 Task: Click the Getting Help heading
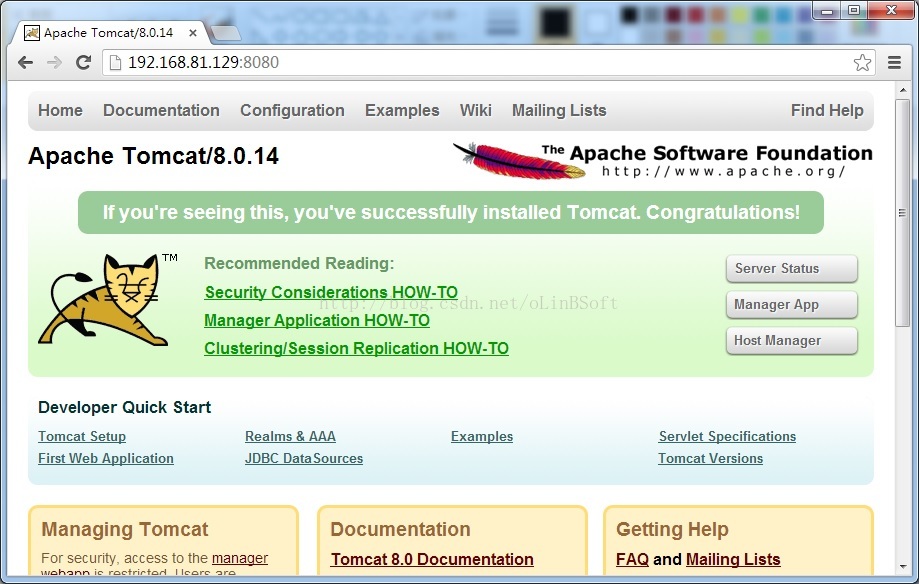(x=672, y=529)
